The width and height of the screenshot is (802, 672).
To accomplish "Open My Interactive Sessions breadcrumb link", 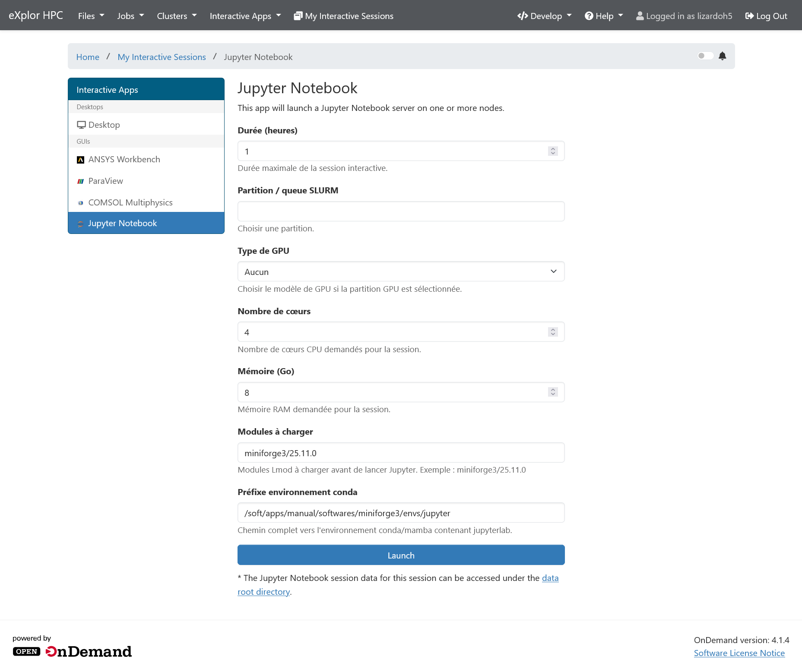I will point(162,57).
